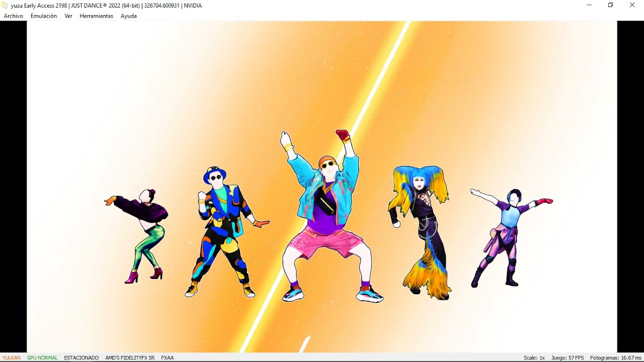Minimize the yuzu window
This screenshot has width=644, height=362.
[589, 5]
